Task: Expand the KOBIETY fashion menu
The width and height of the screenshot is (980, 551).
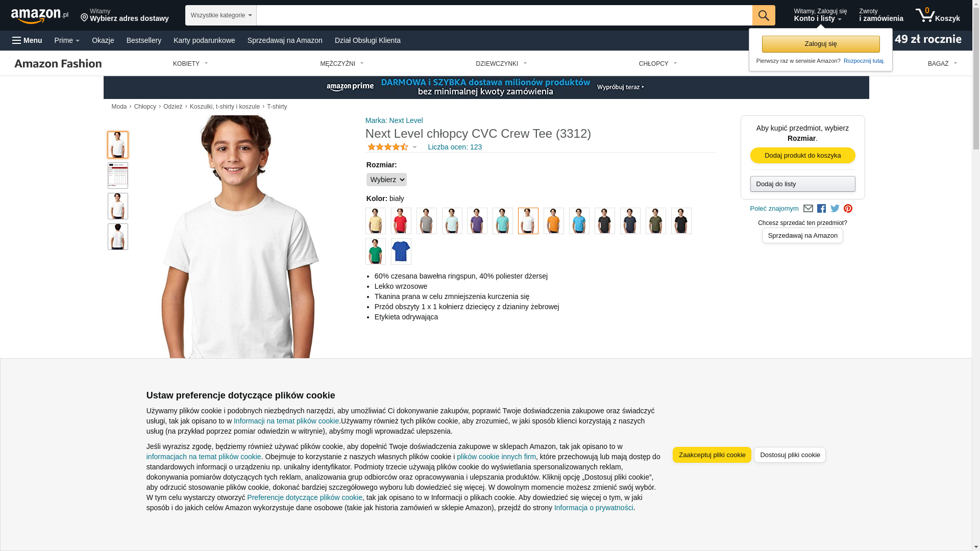Action: pyautogui.click(x=190, y=64)
